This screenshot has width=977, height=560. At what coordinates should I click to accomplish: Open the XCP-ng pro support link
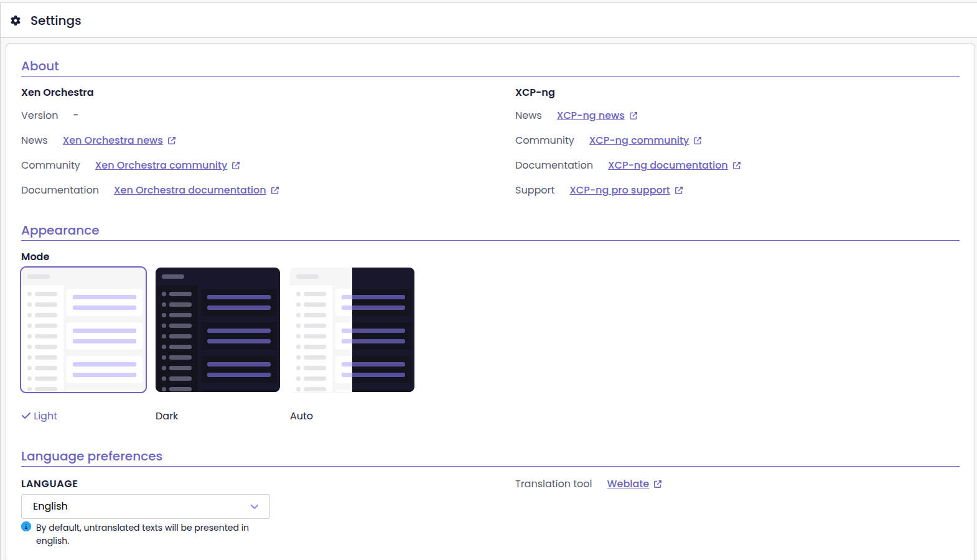pos(619,190)
